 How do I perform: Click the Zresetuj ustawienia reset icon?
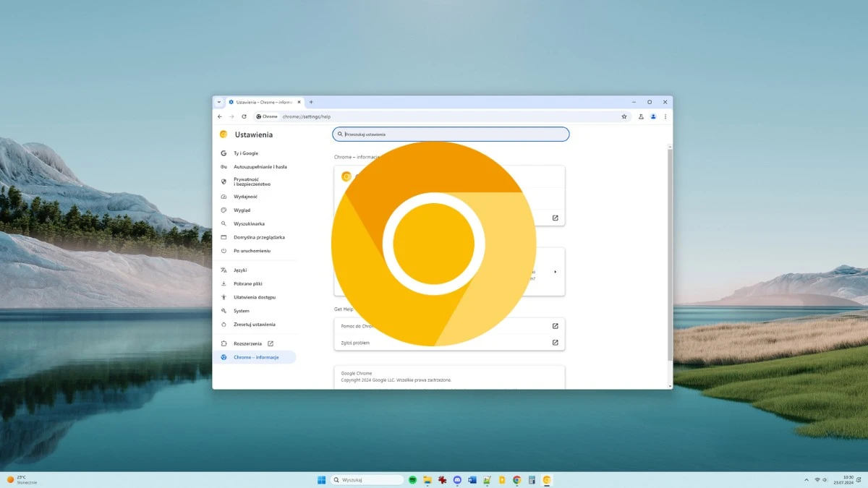(224, 325)
